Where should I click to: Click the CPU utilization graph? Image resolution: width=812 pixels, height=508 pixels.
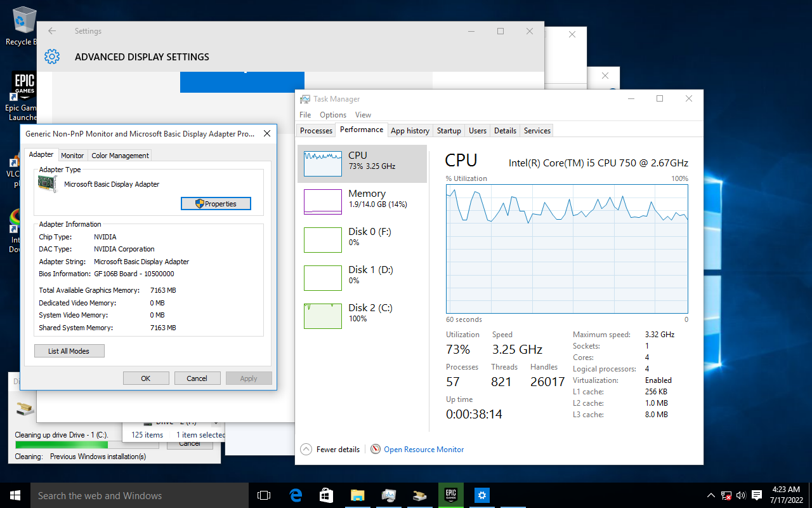[567, 248]
